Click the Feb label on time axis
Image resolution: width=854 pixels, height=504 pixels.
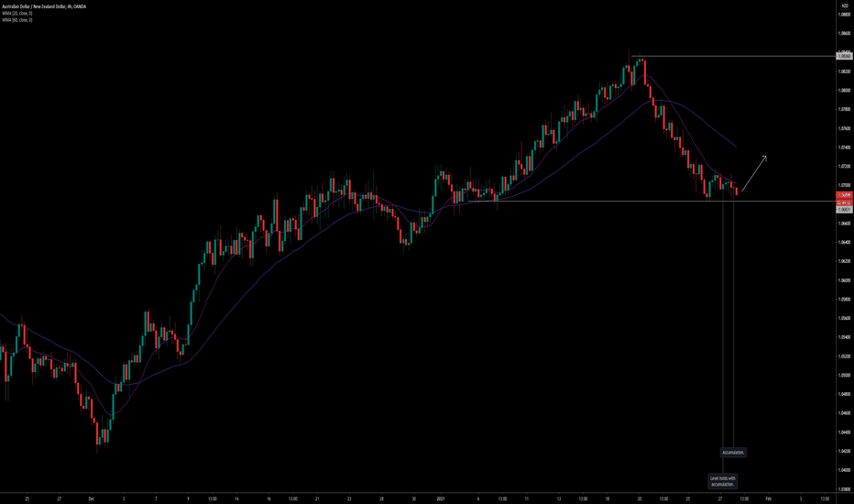tap(769, 499)
